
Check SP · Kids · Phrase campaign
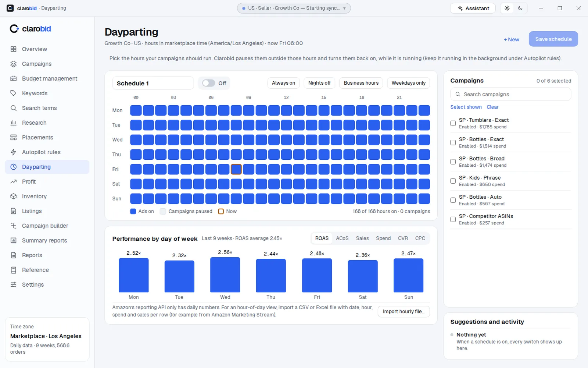tap(453, 181)
